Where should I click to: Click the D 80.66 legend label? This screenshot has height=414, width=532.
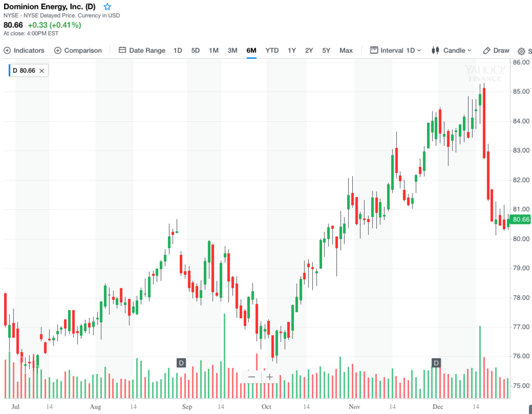point(24,71)
